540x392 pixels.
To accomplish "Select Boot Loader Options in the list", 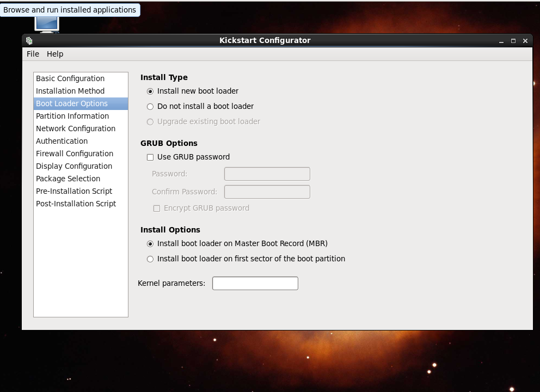I will pyautogui.click(x=81, y=103).
